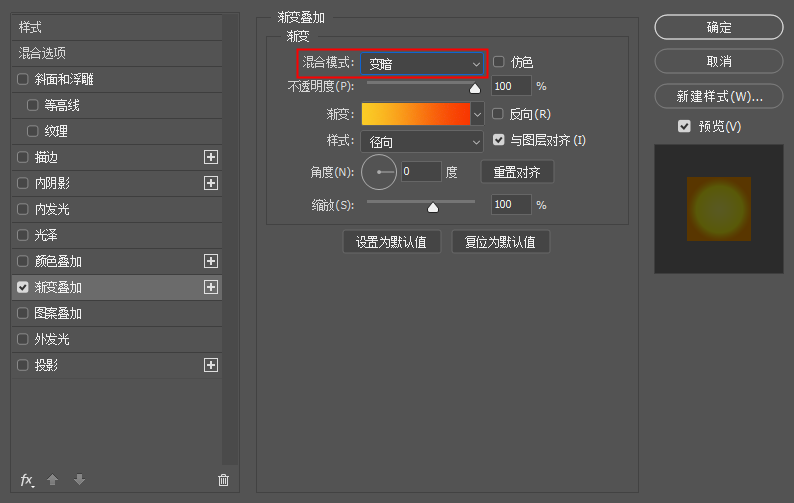Screen dimensions: 794x503
Task: Click 重置对齐 button
Action: pyautogui.click(x=517, y=172)
